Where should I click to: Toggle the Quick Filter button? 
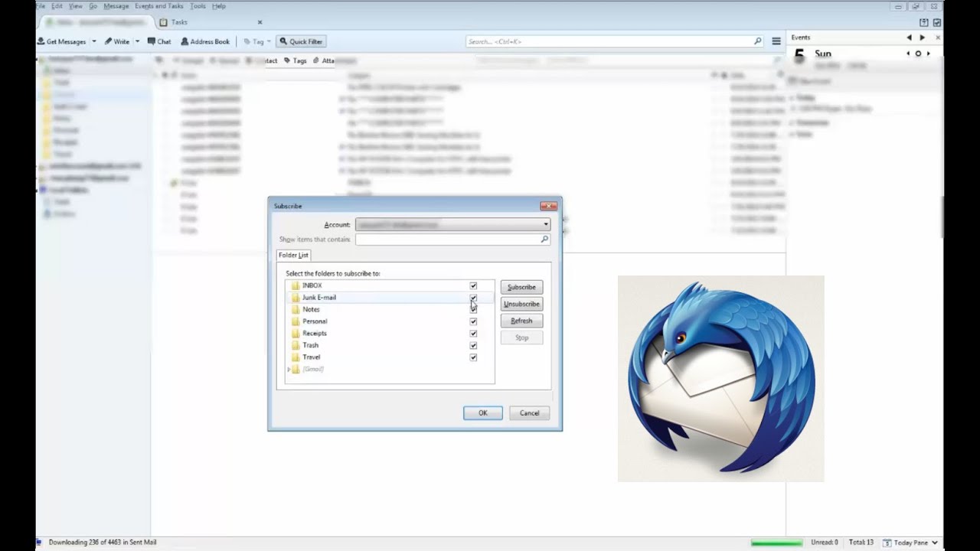point(301,41)
